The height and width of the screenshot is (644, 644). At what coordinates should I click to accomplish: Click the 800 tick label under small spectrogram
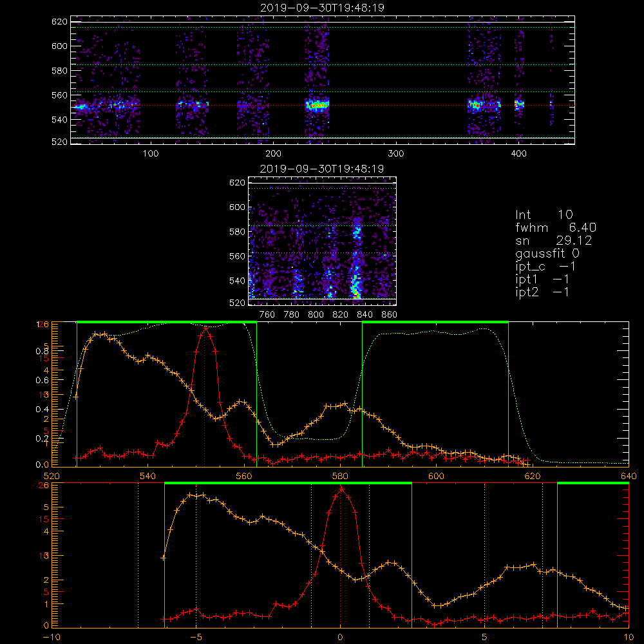pos(316,315)
